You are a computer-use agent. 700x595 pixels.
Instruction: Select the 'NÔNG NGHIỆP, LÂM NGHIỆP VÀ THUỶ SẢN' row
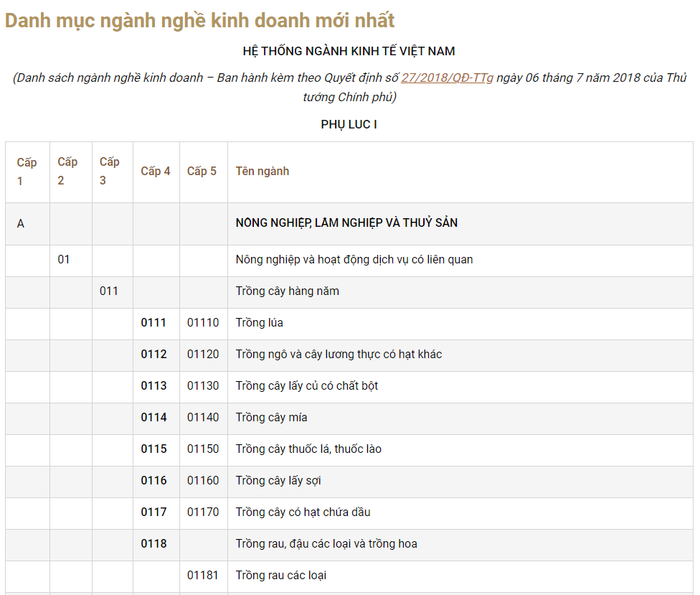(346, 223)
